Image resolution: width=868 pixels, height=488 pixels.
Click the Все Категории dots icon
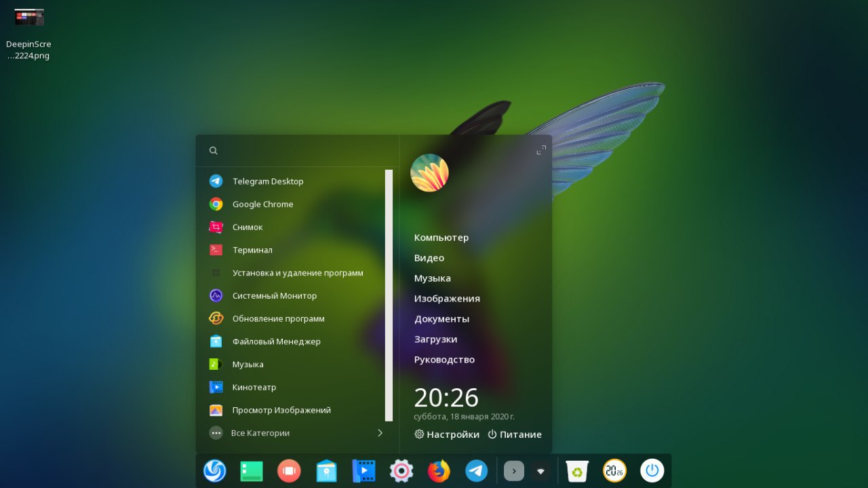click(216, 433)
